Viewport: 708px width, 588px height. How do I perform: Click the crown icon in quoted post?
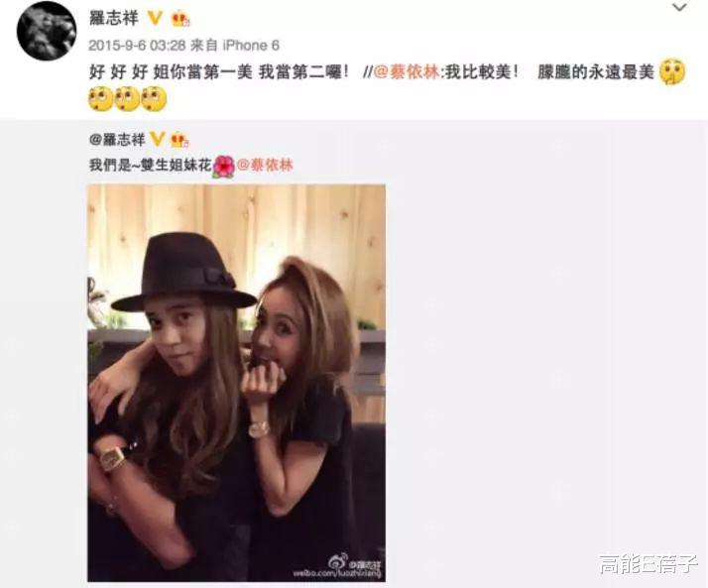(x=179, y=141)
